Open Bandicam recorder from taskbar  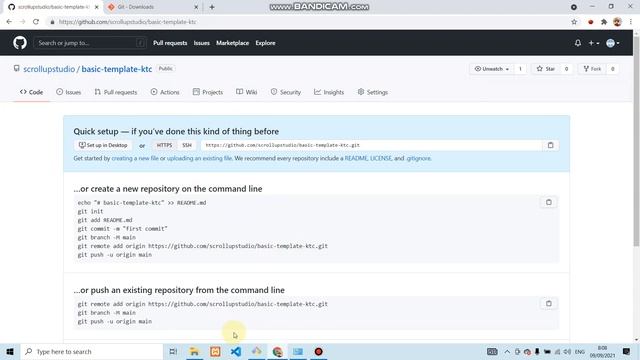point(319,351)
